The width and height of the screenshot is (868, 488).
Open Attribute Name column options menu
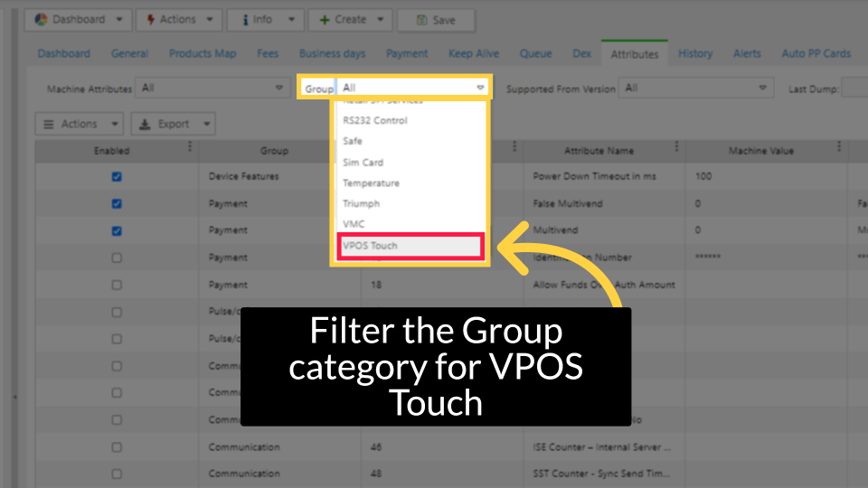(x=676, y=146)
